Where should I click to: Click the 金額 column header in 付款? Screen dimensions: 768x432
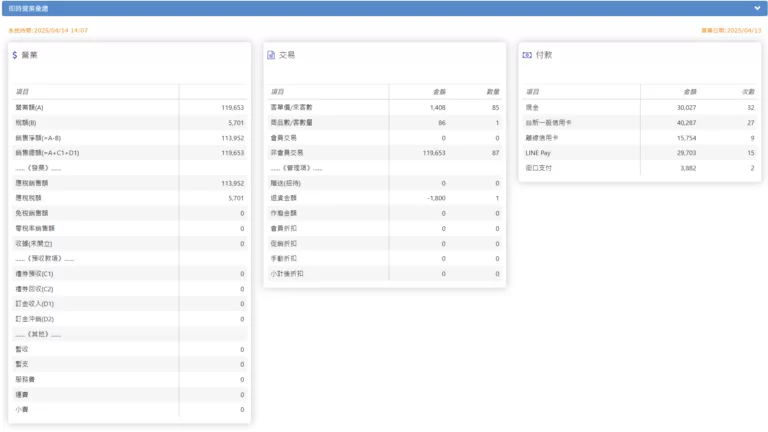coord(690,92)
